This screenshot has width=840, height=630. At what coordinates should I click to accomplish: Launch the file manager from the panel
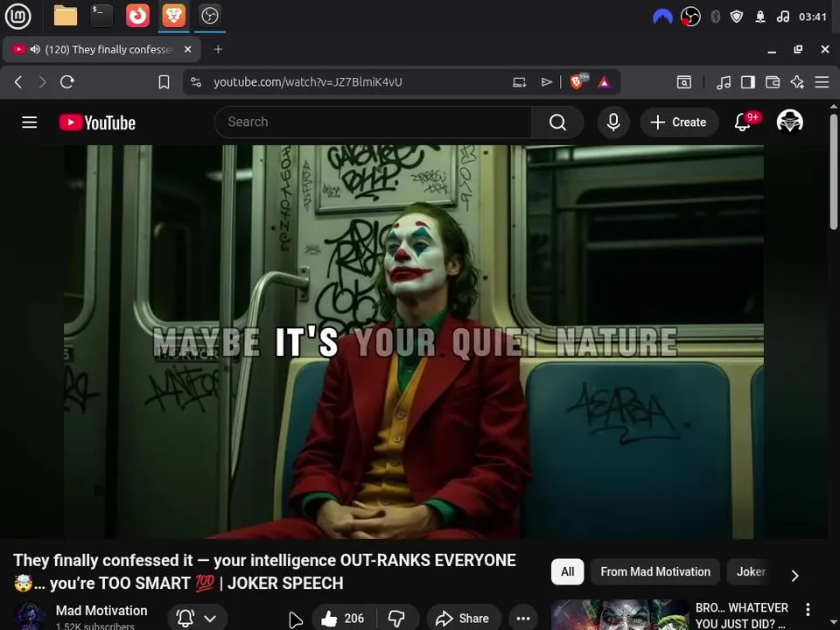pos(66,16)
